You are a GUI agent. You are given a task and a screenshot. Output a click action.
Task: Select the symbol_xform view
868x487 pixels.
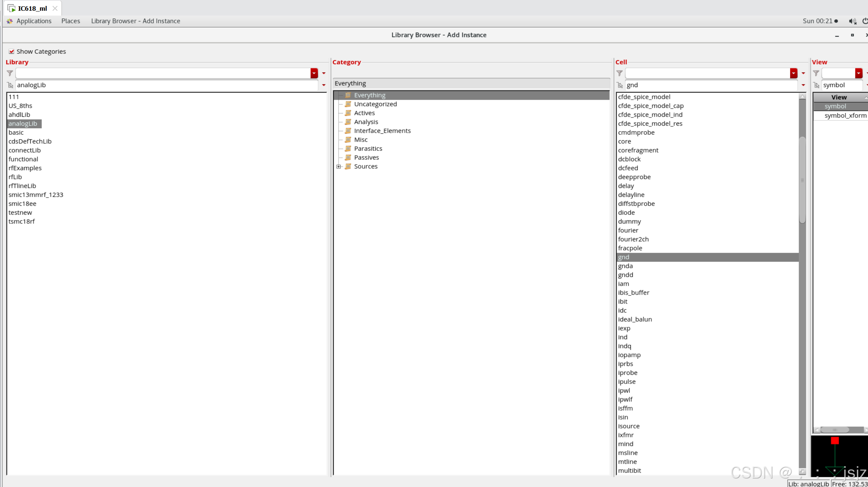845,116
